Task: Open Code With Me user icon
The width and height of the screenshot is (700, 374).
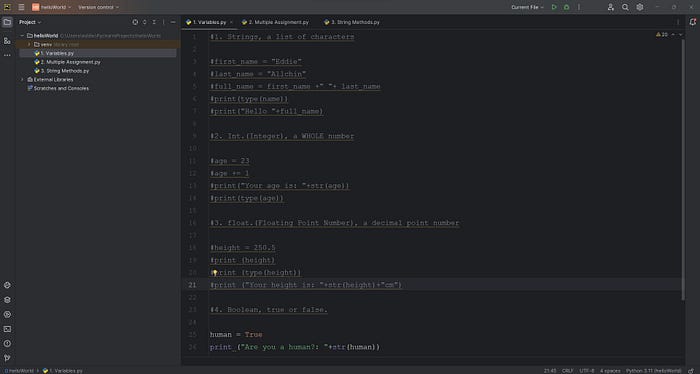Action: 611,7
